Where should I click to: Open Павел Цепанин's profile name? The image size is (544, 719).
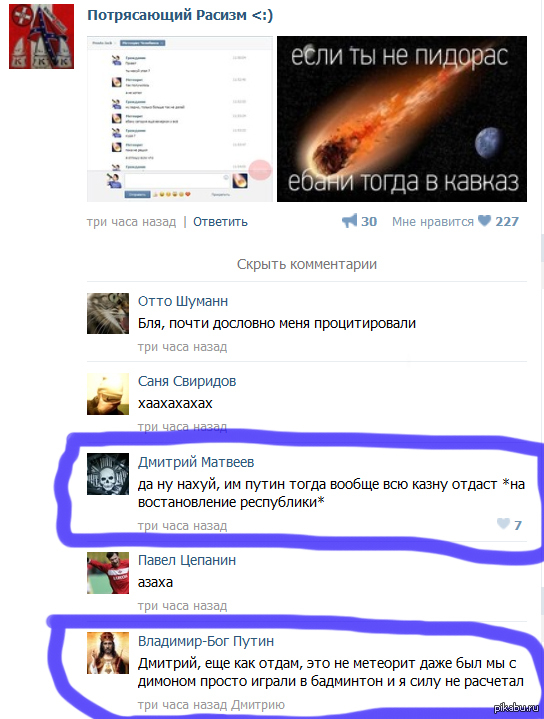[x=187, y=560]
